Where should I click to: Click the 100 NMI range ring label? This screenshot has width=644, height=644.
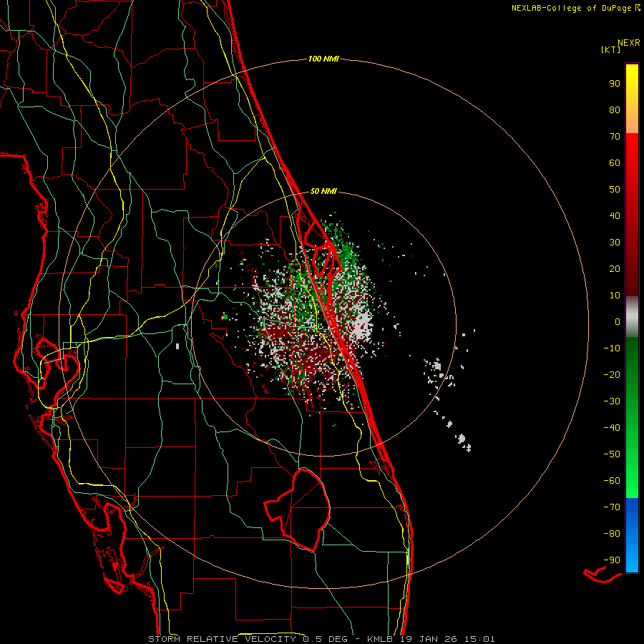[323, 59]
